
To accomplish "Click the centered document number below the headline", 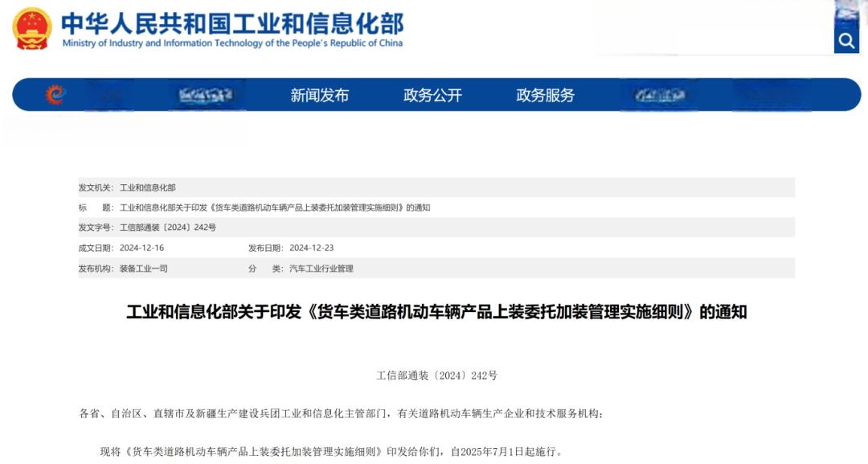I will 436,376.
